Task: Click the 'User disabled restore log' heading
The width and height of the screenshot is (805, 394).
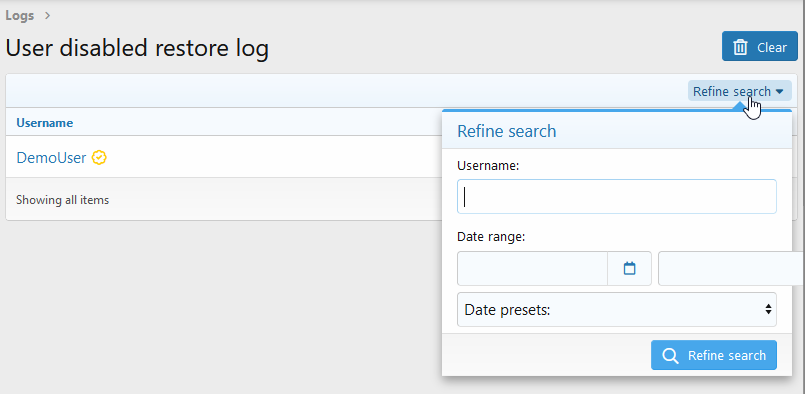Action: point(137,49)
